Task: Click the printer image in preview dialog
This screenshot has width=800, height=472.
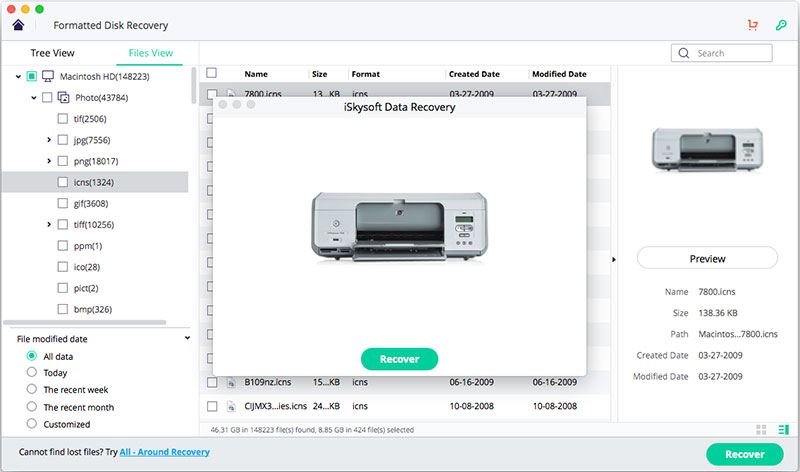Action: pos(399,228)
